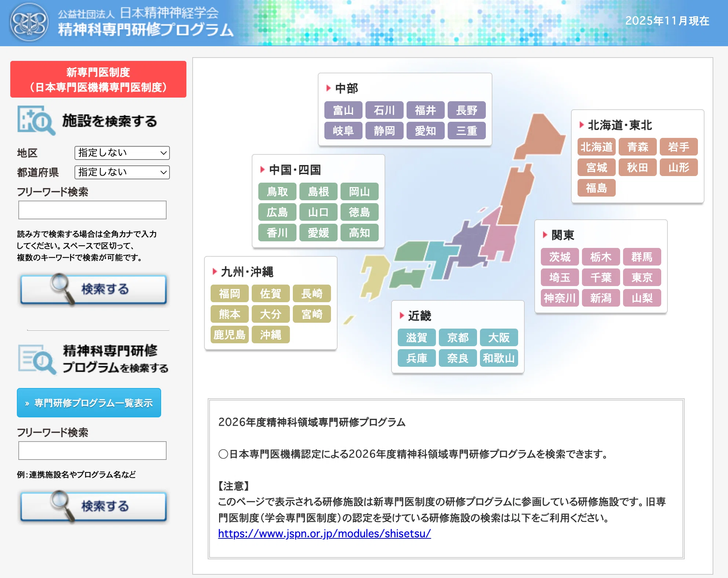Select 北海道 prefecture button

pos(597,147)
